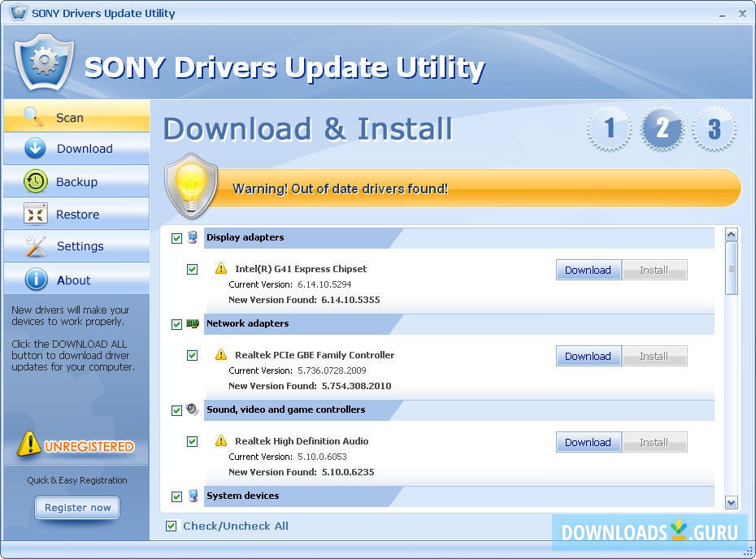The image size is (756, 559).
Task: Click the scrollbar down arrow in driver list
Action: click(732, 503)
